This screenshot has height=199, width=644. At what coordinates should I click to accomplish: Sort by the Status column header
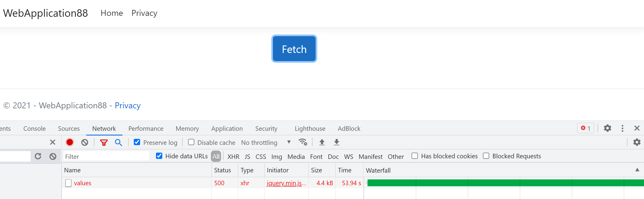[225, 170]
